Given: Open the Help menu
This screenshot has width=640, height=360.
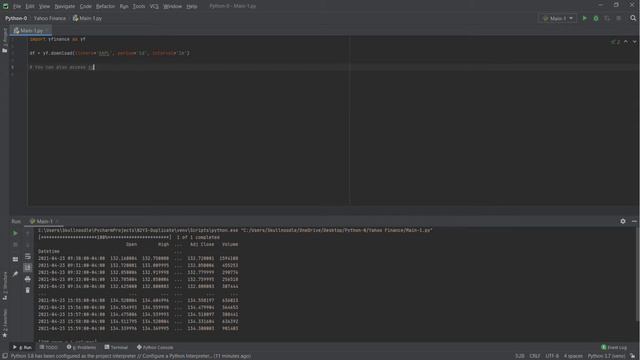Looking at the screenshot, I should coord(191,6).
